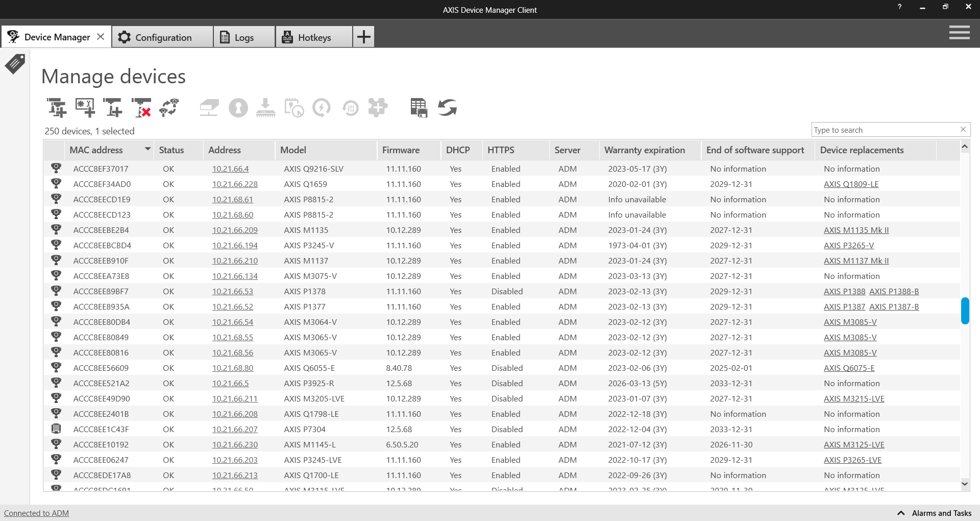Export the device list with the table-save icon
This screenshot has height=521, width=980.
419,108
